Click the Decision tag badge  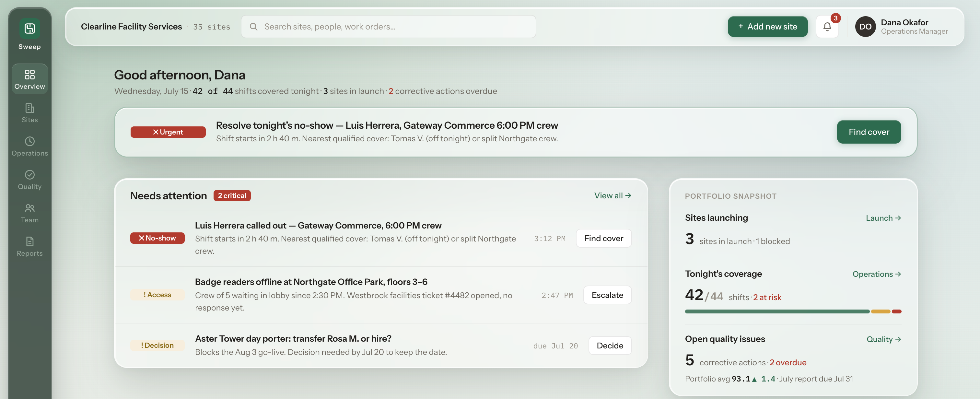[x=157, y=346]
